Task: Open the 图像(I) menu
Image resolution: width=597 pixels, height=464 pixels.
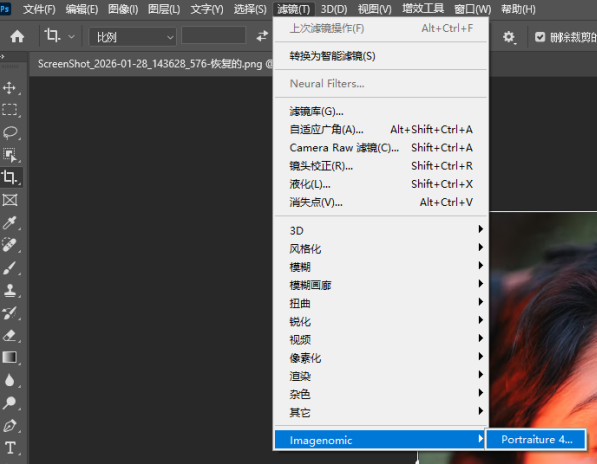Action: (x=123, y=9)
